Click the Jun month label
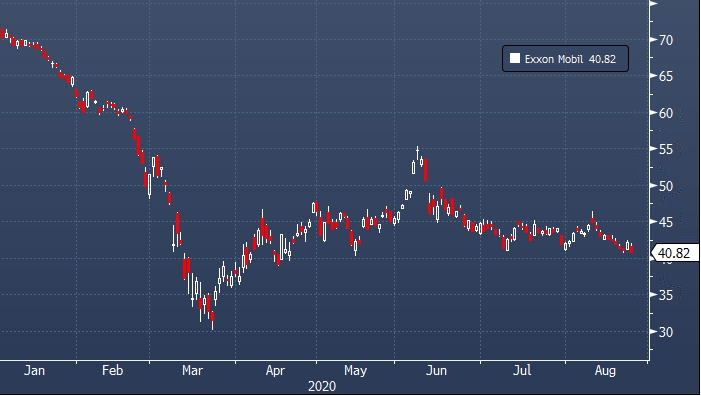Viewport: 701px width, 396px height. [x=436, y=371]
